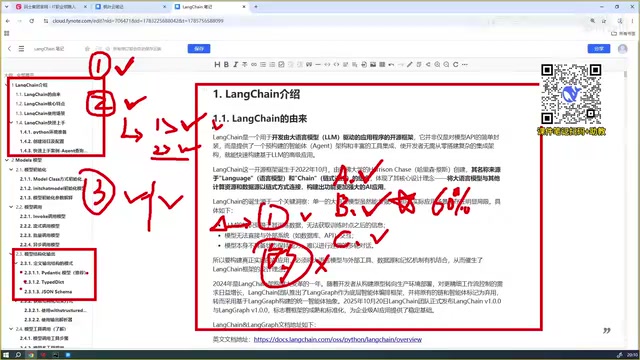This screenshot has height=360, width=640.
Task: Collapse the '1.4 LangChain快速上手' outline node
Action: click(x=11, y=122)
